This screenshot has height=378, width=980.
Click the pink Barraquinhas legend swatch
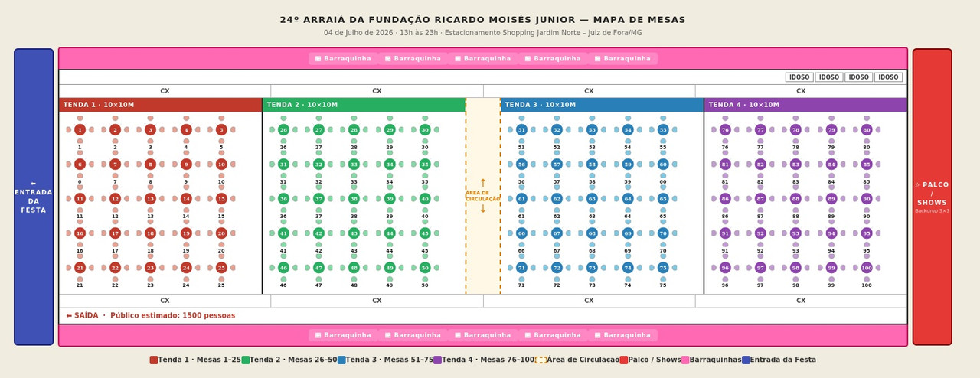pos(685,360)
